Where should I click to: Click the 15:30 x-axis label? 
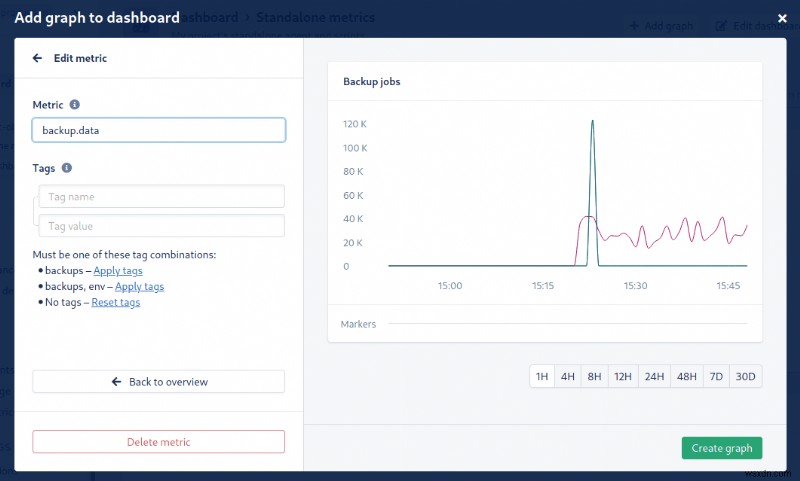pos(635,286)
